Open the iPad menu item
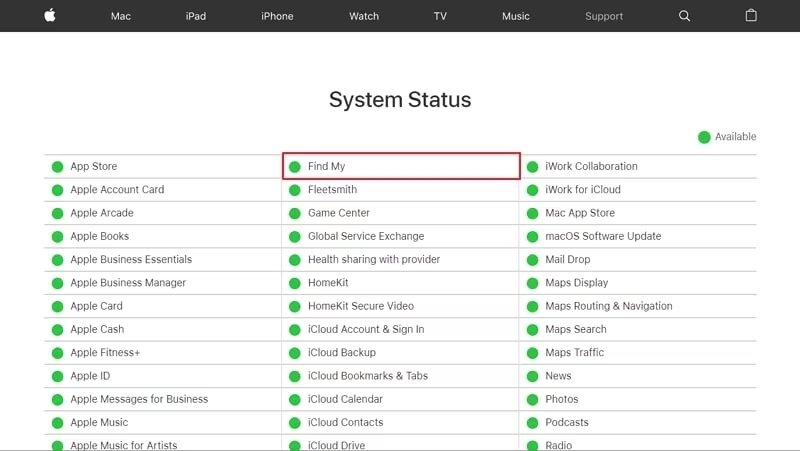This screenshot has width=800, height=451. coord(196,16)
